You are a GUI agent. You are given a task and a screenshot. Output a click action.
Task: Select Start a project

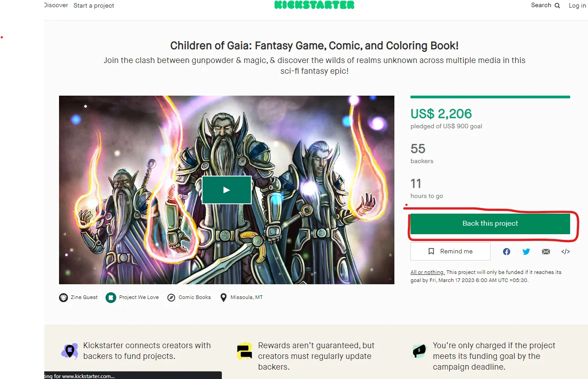93,5
